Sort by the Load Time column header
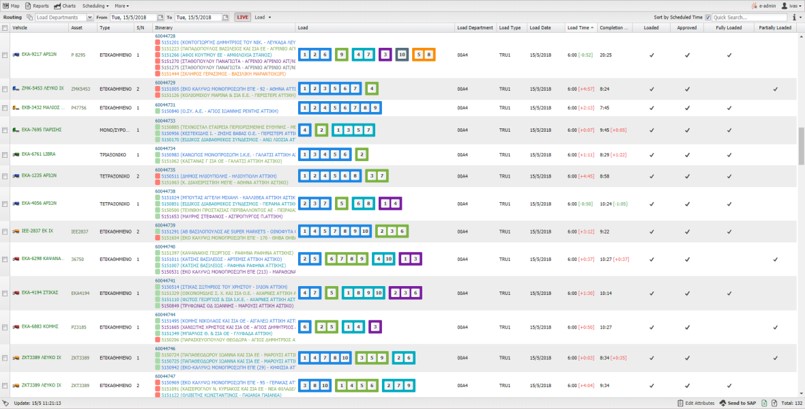The image size is (805, 409). pos(578,28)
